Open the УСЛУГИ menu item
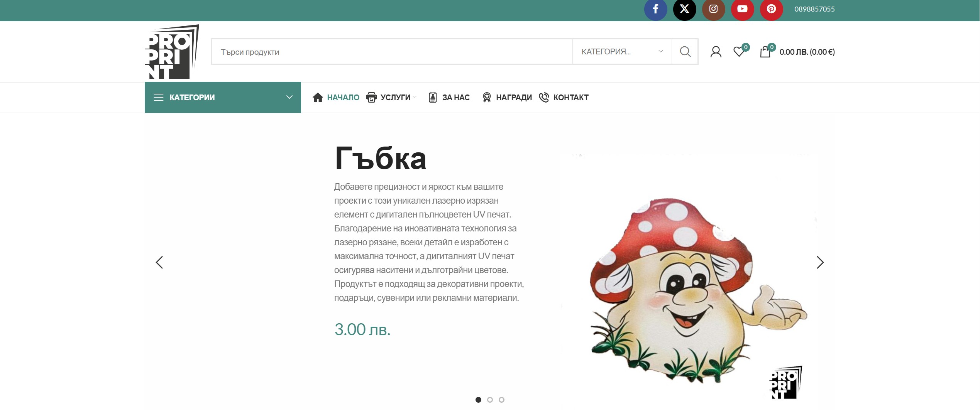 click(395, 98)
